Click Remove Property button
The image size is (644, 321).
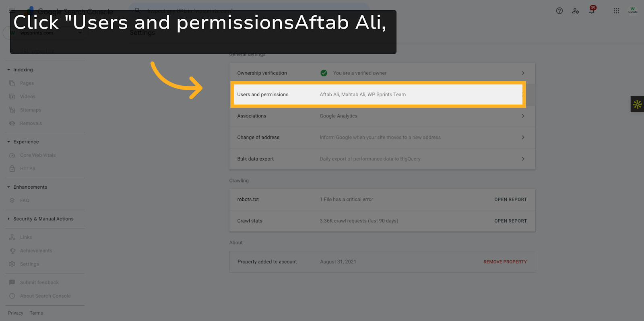[505, 262]
